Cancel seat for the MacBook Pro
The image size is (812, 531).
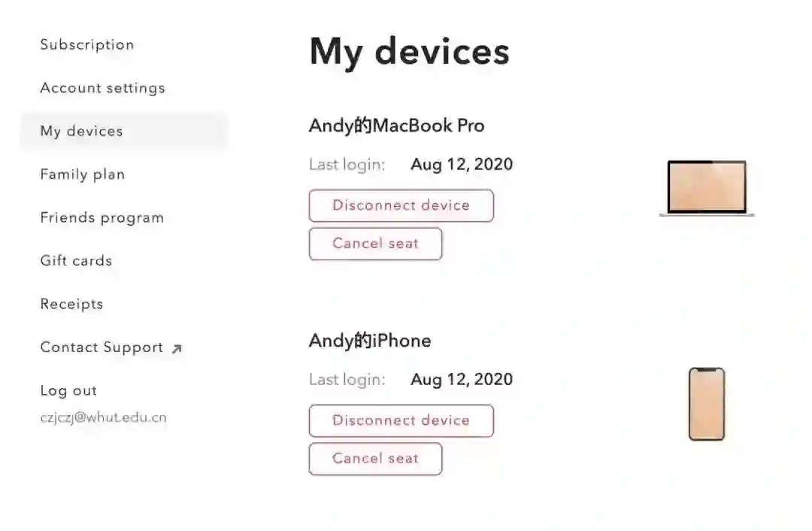coord(375,244)
